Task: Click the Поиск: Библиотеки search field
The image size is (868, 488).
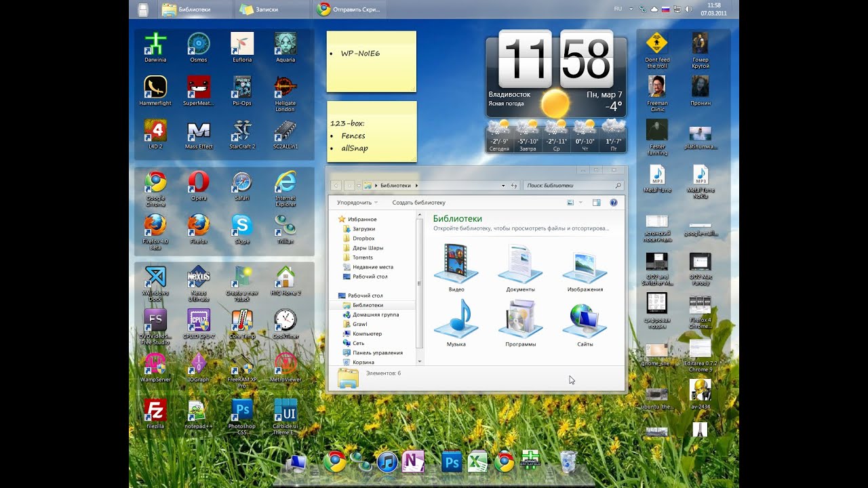Action: click(573, 185)
